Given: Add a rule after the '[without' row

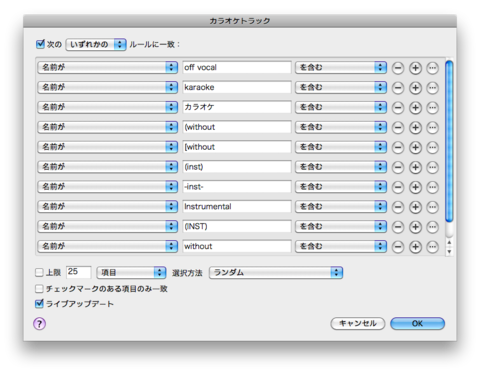Looking at the screenshot, I should pyautogui.click(x=415, y=147).
